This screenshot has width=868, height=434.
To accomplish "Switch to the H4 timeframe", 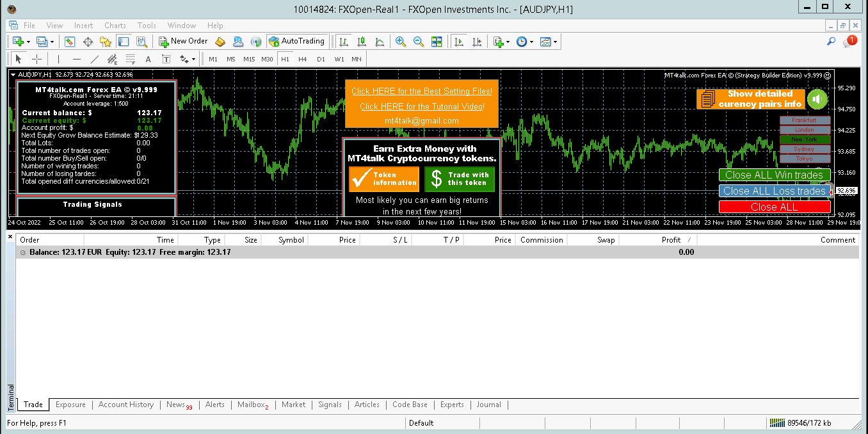I will pos(303,60).
